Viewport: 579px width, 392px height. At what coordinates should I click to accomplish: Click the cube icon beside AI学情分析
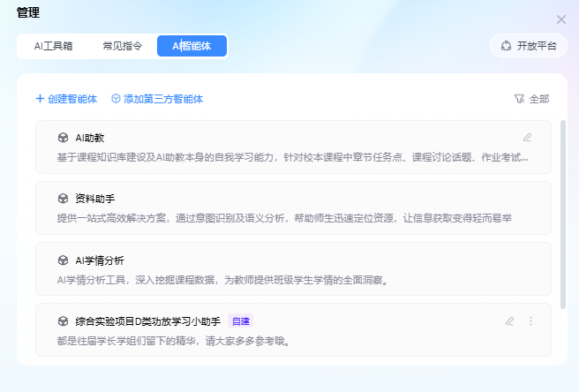point(63,260)
